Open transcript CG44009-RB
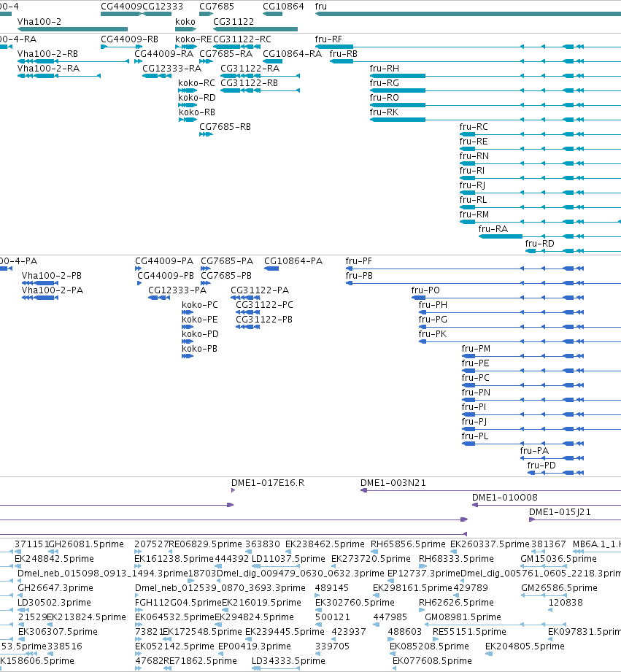 tap(129, 39)
